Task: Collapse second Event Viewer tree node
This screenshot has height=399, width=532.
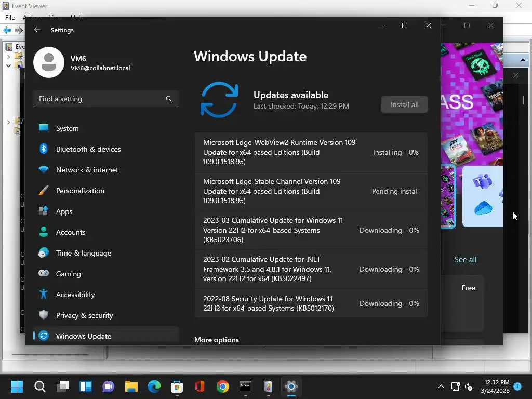Action: pyautogui.click(x=8, y=65)
